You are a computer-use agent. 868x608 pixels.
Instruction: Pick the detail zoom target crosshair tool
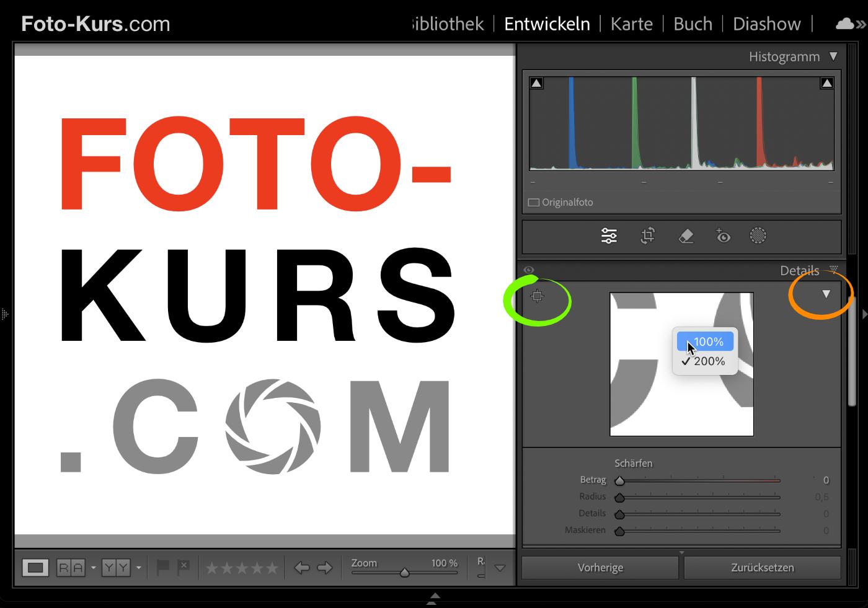coord(538,296)
